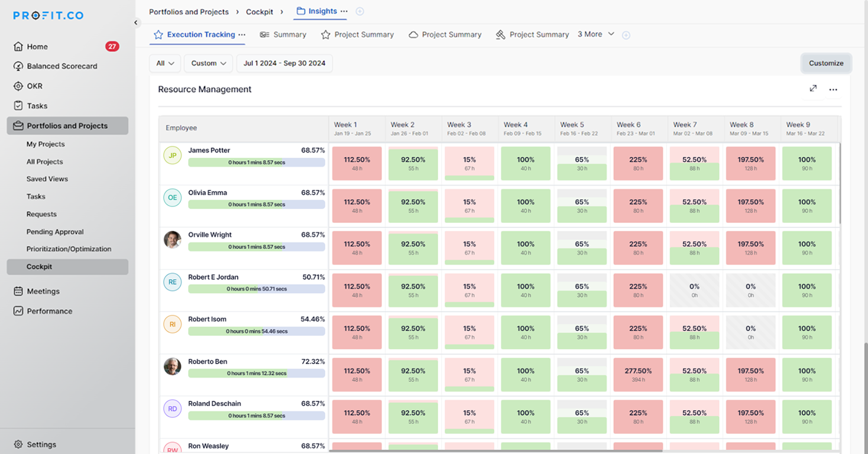
Task: Open Resource Management three-dot options menu
Action: pos(833,90)
